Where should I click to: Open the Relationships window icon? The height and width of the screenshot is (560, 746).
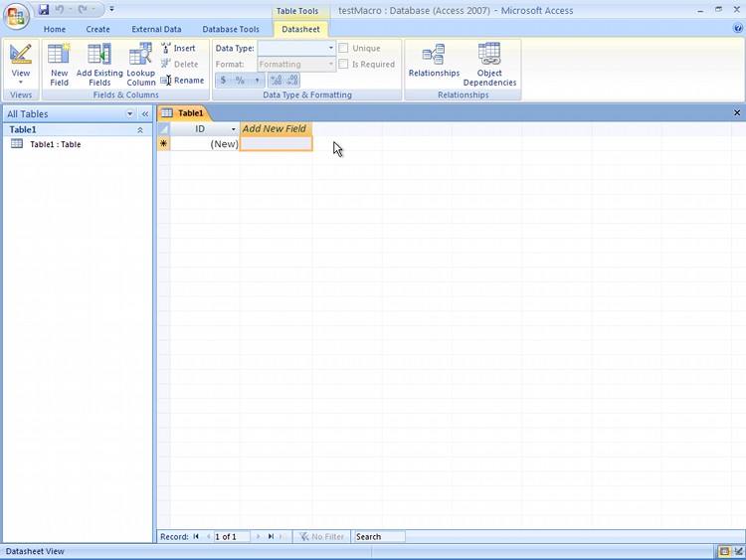coord(434,60)
